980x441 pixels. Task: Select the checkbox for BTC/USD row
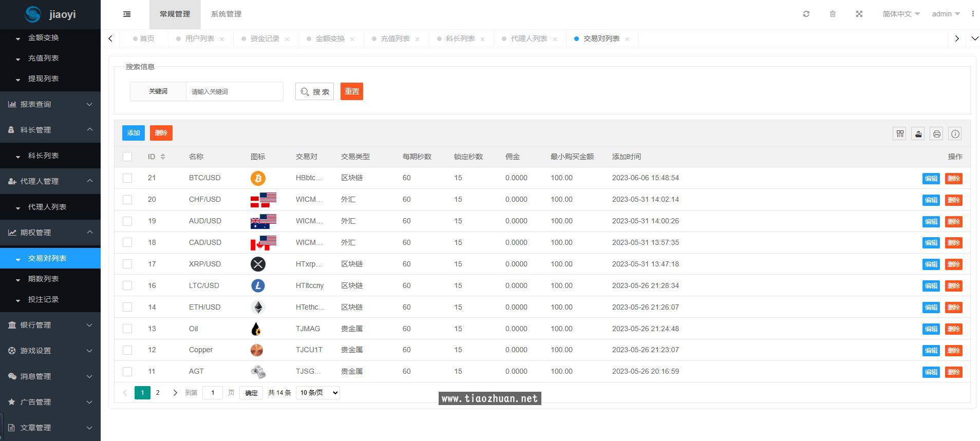(x=127, y=178)
